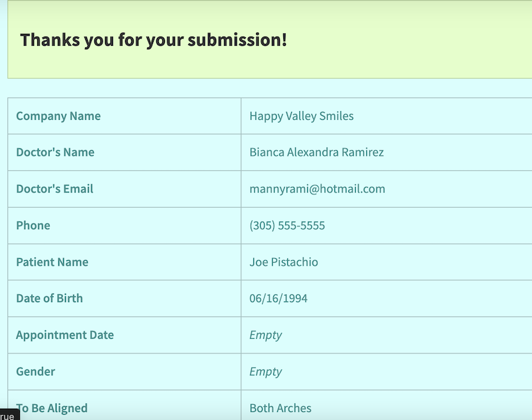Image resolution: width=532 pixels, height=420 pixels.
Task: Click the mannyrami@hotmail.com email address
Action: [x=317, y=189]
